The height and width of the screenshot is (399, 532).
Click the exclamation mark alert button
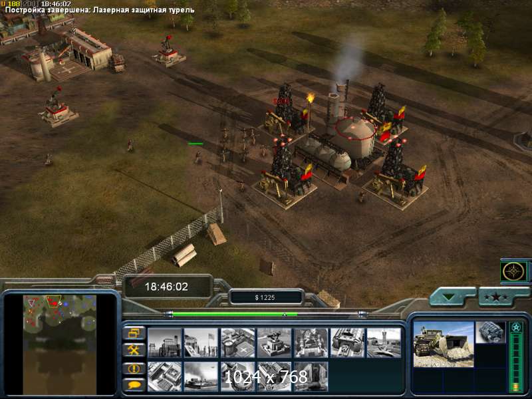(134, 368)
